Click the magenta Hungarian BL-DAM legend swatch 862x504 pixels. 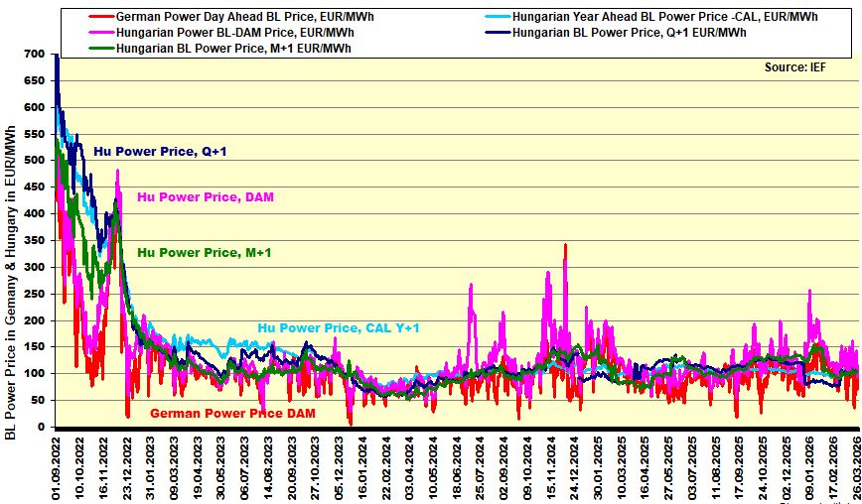(x=100, y=33)
